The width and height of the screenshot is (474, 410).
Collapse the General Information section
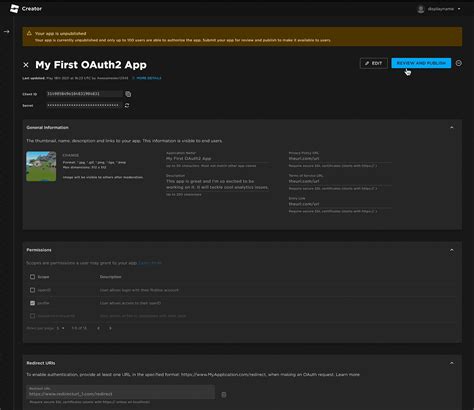click(x=452, y=128)
